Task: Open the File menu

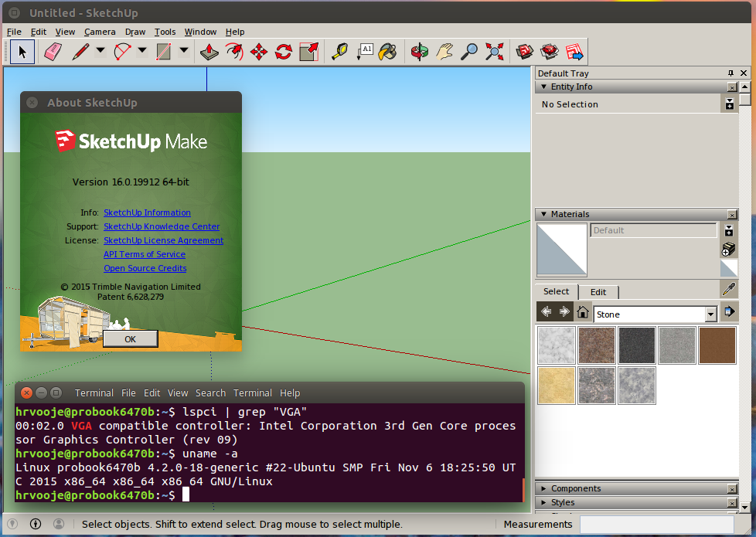Action: 14,32
